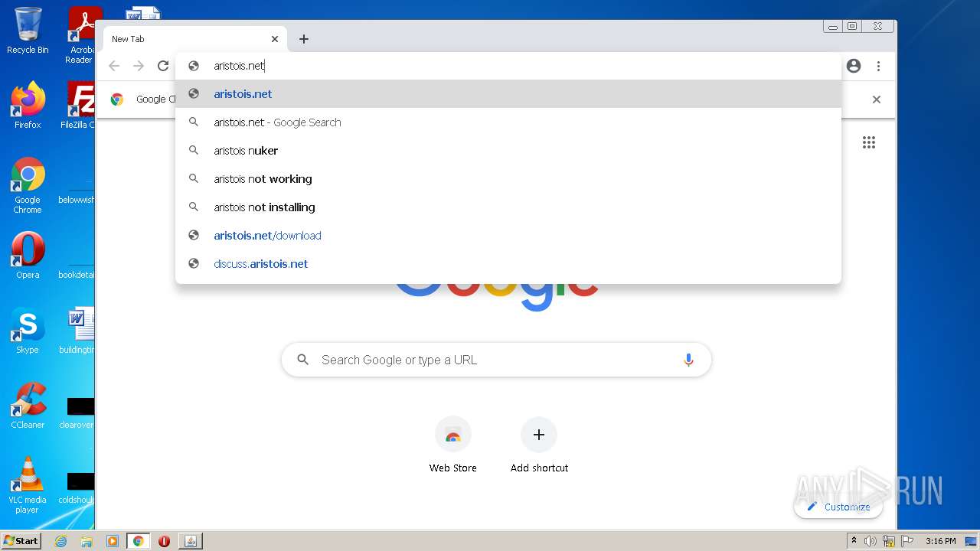Open Internet Explorer from the taskbar

coord(61,541)
